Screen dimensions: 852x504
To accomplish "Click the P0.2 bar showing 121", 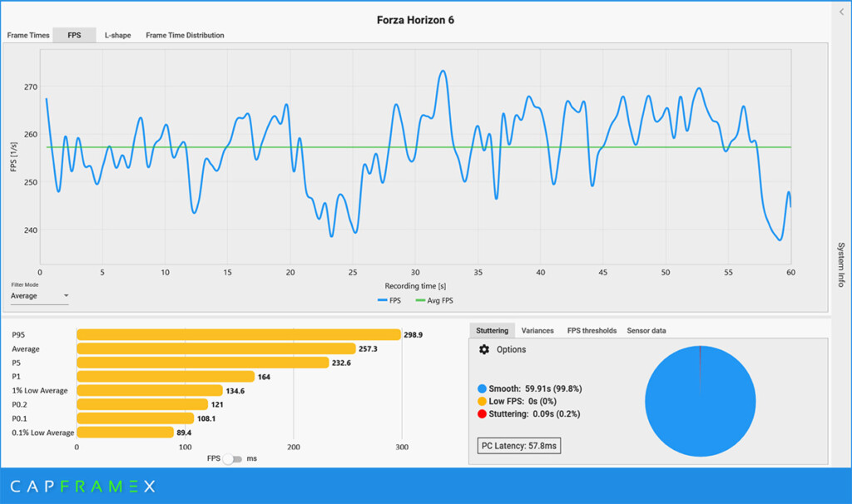I will pyautogui.click(x=142, y=404).
